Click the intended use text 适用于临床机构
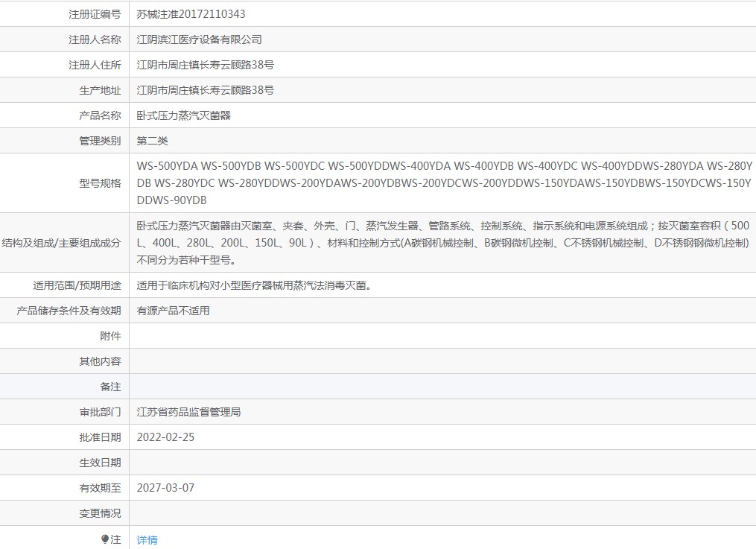This screenshot has width=756, height=549. tap(254, 285)
